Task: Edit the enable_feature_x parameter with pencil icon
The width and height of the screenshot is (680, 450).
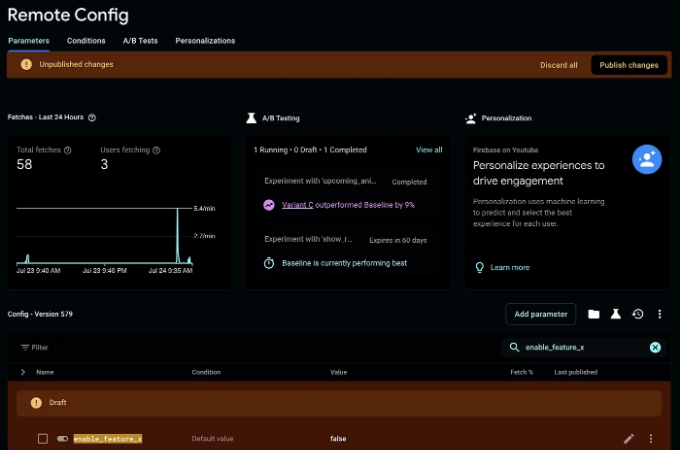Action: point(628,439)
